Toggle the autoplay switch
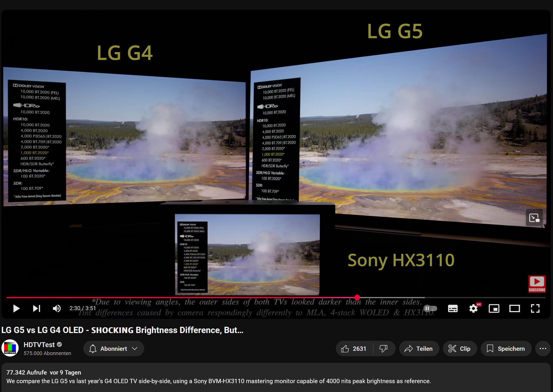Screen dimensions: 553x392 [430, 308]
